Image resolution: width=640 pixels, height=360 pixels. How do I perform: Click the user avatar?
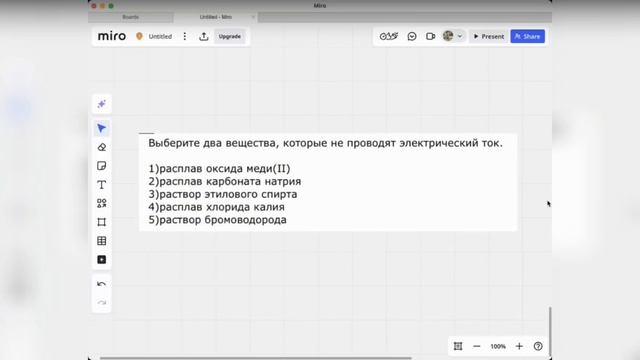pyautogui.click(x=448, y=36)
